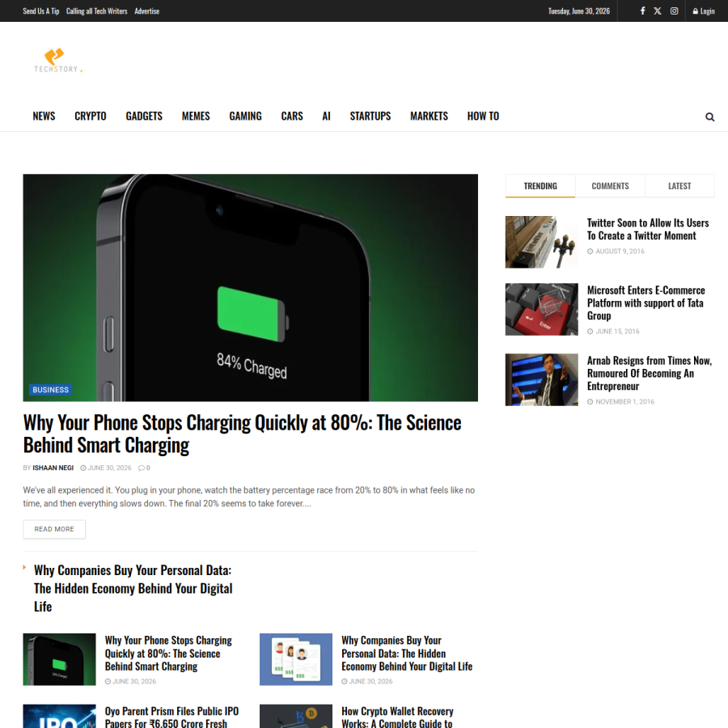Open How Crypto Wallet Recovery article
This screenshot has width=728, height=728.
pyautogui.click(x=397, y=717)
